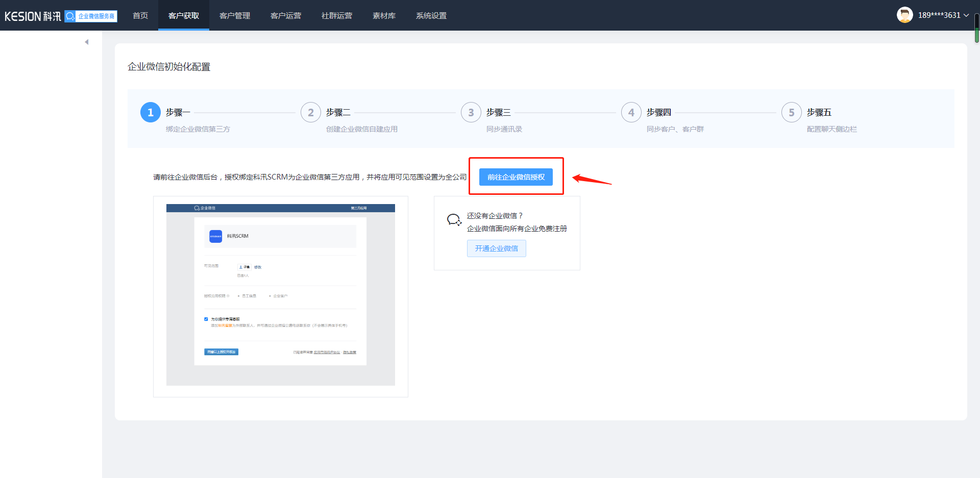Click step circle 3 同步通讯录
Viewport: 980px width, 478px height.
[x=471, y=112]
